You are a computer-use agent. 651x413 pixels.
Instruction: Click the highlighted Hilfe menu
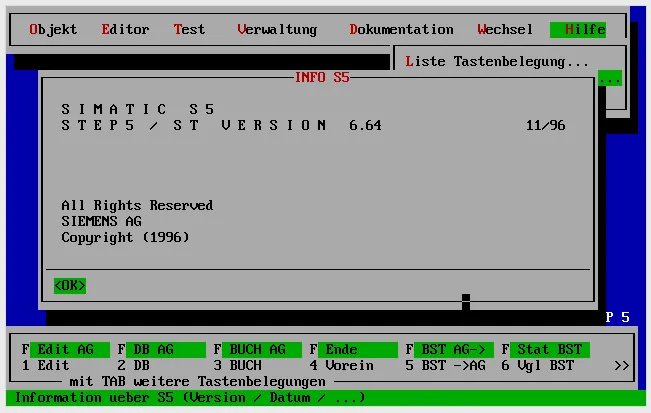click(x=578, y=29)
